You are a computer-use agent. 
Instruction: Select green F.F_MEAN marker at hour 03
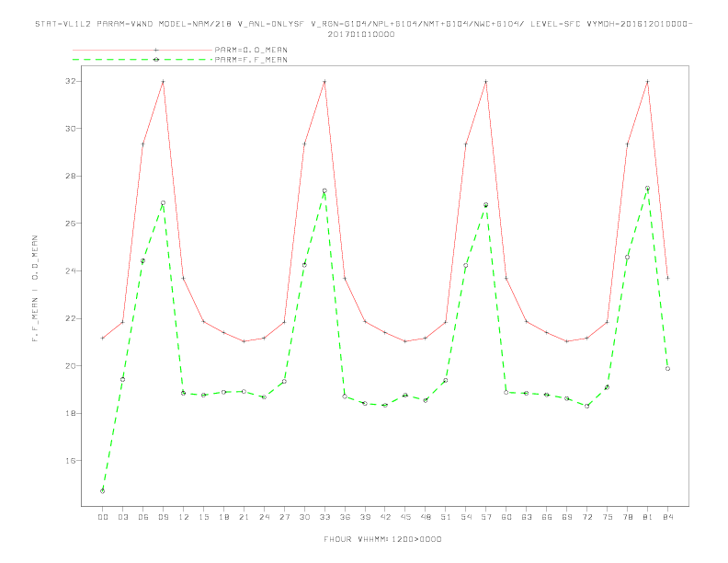click(122, 380)
